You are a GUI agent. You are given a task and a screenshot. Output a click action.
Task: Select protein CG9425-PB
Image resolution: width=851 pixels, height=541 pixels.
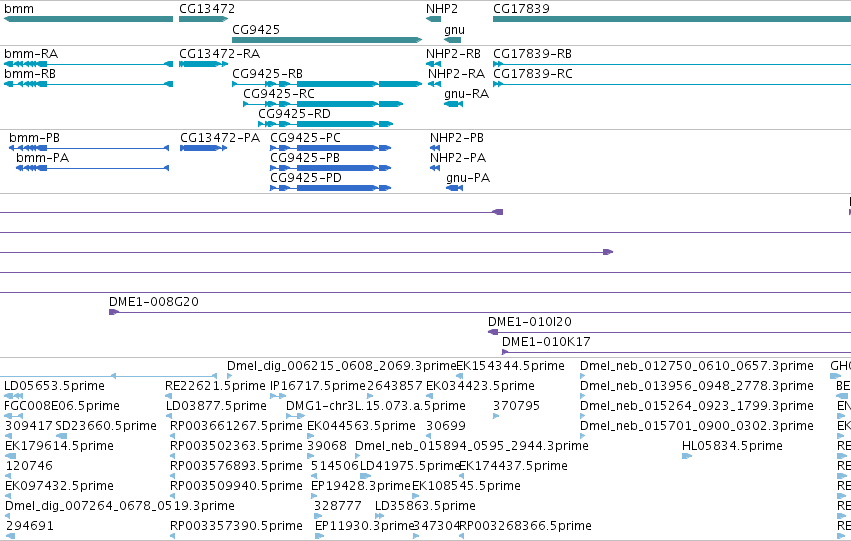click(331, 168)
